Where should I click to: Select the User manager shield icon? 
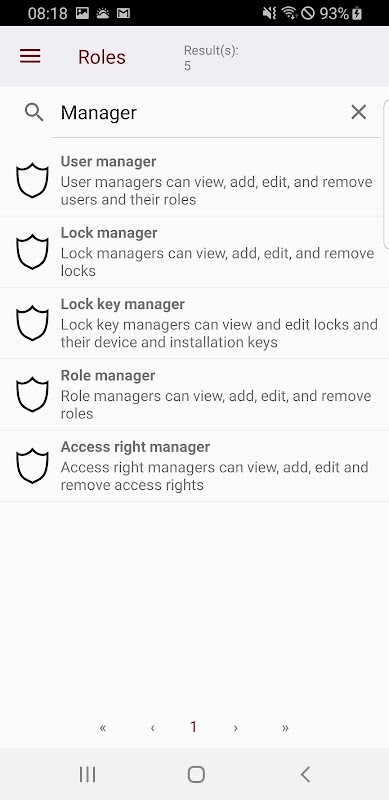(x=32, y=181)
